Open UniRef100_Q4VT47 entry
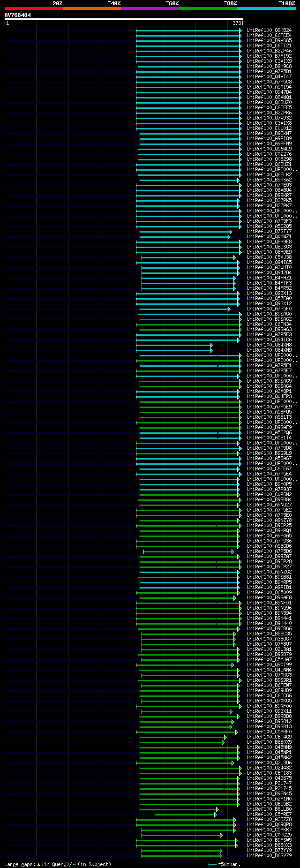The height and width of the screenshot is (868, 300). pyautogui.click(x=269, y=77)
